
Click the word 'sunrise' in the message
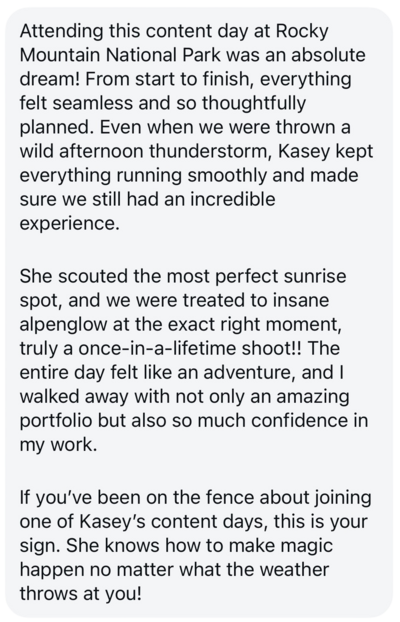point(315,276)
